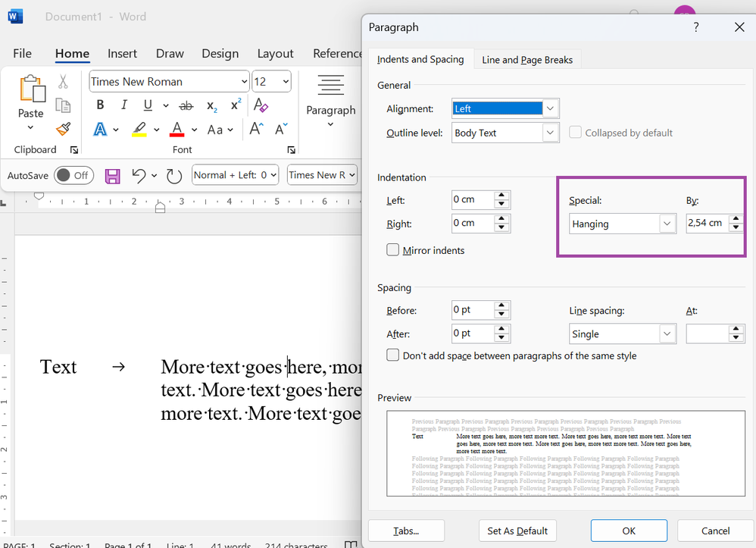Click the Save floppy disk icon

point(113,176)
